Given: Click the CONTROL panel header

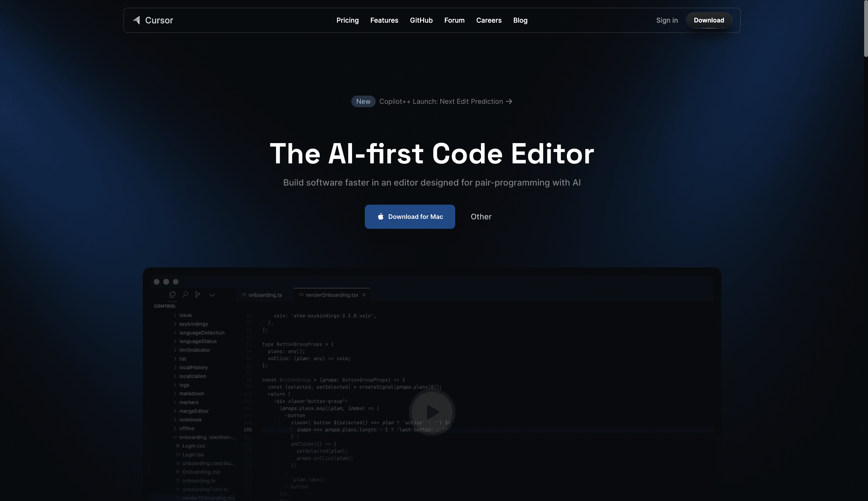Looking at the screenshot, I should click(x=165, y=306).
